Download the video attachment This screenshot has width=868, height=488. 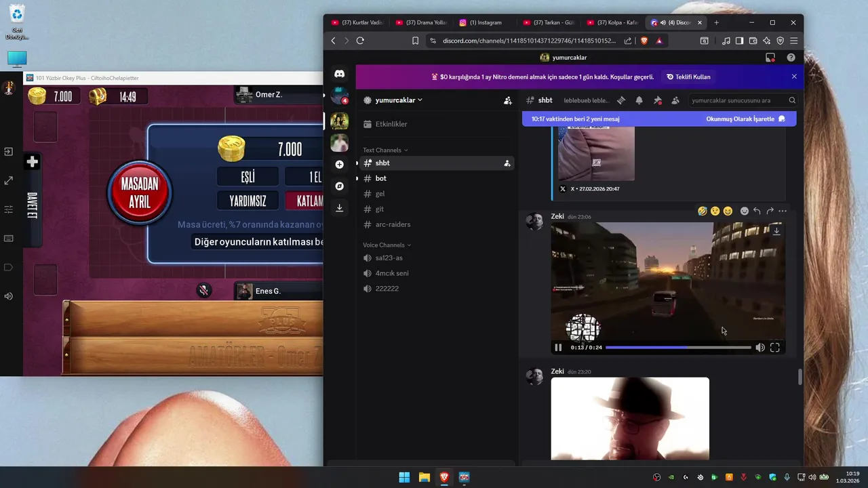click(x=776, y=231)
